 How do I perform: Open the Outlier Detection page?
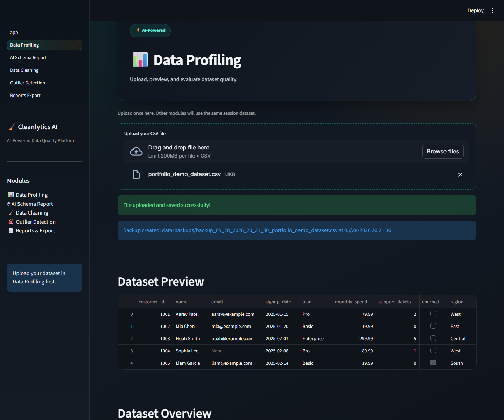point(44,83)
